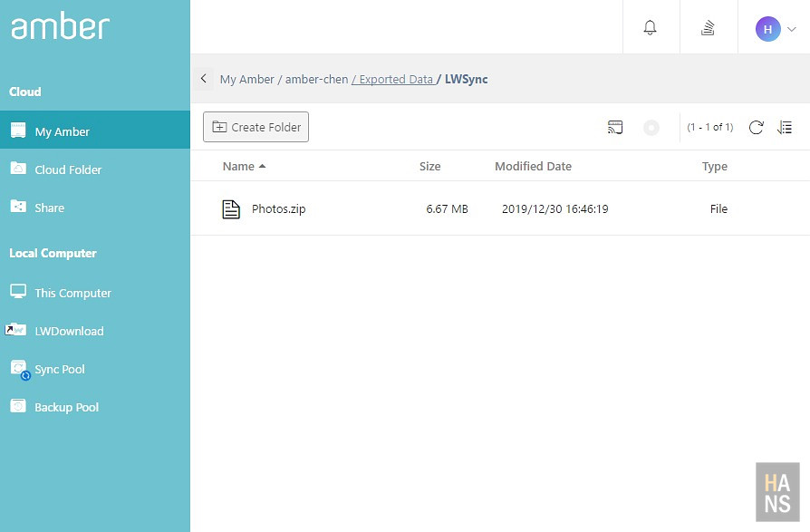Sort by Modified Date column header

[533, 167]
